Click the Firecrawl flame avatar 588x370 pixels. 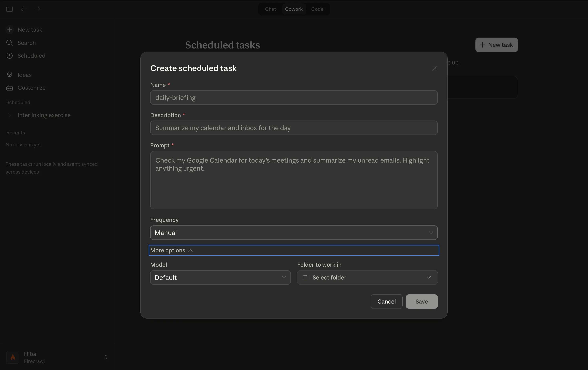point(13,357)
